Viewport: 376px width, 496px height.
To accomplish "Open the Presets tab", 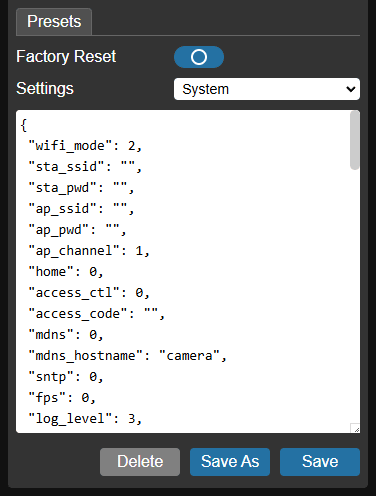I will tap(54, 22).
